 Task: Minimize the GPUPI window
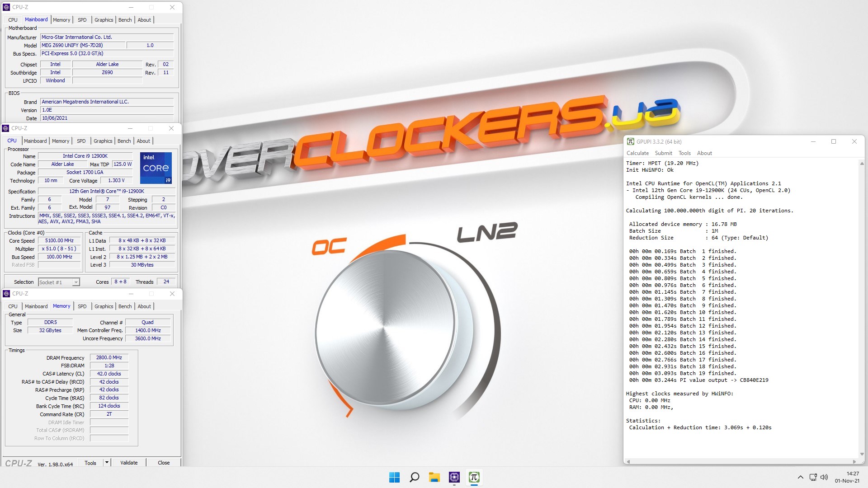[813, 141]
